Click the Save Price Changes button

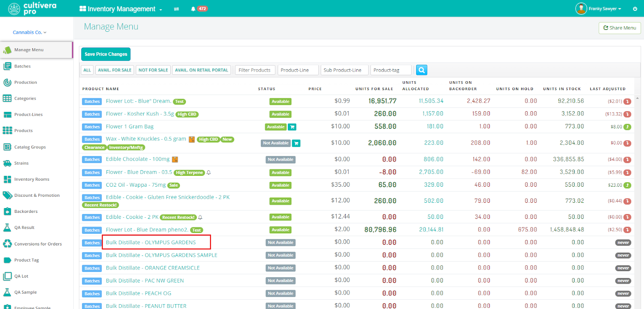pyautogui.click(x=106, y=54)
